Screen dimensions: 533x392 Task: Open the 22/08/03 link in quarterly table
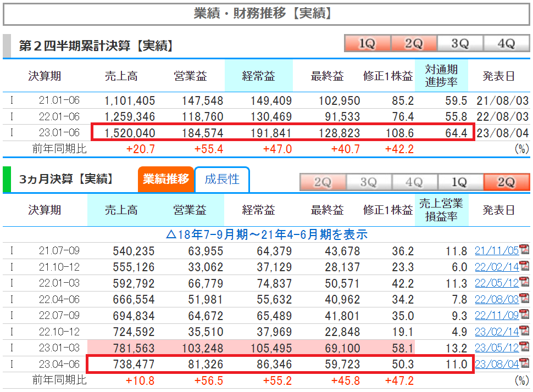click(x=497, y=299)
